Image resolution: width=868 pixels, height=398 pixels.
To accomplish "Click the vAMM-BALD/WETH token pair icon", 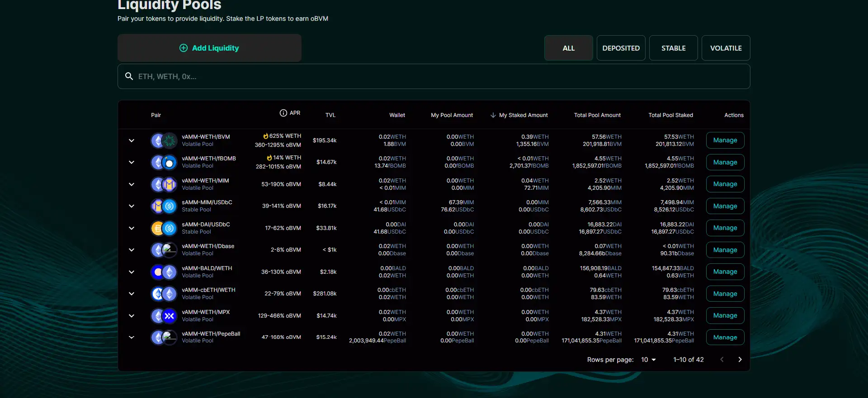I will [x=164, y=272].
